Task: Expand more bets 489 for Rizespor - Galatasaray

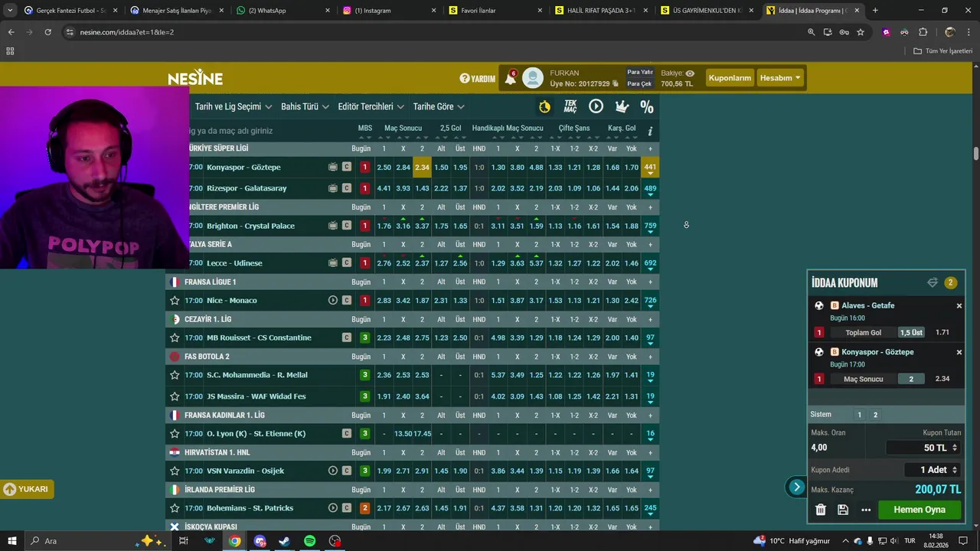Action: click(650, 188)
